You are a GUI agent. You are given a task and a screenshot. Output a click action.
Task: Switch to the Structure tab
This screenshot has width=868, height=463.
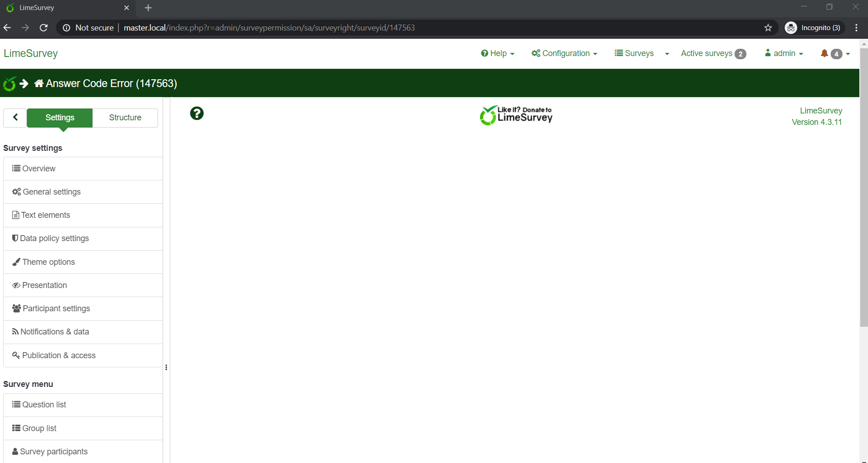click(125, 118)
